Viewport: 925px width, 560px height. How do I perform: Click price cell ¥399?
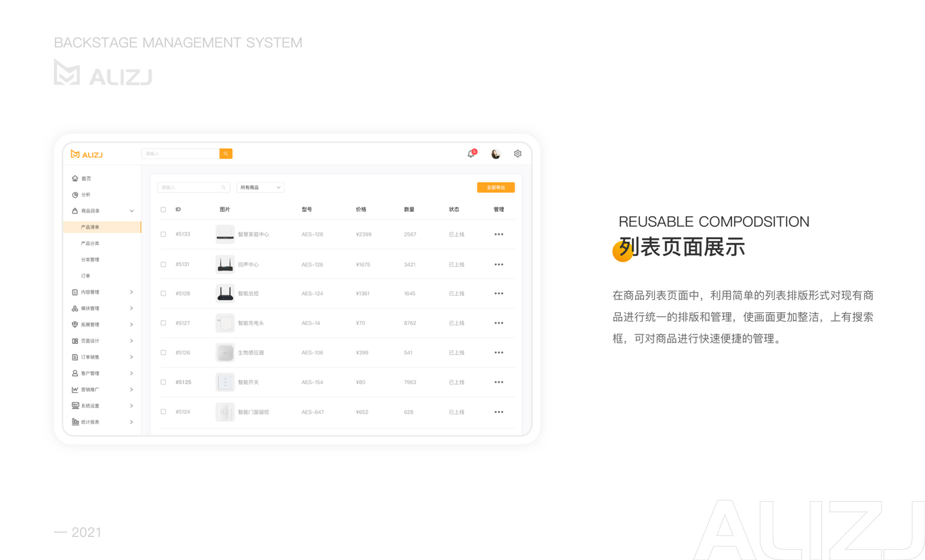(x=362, y=353)
